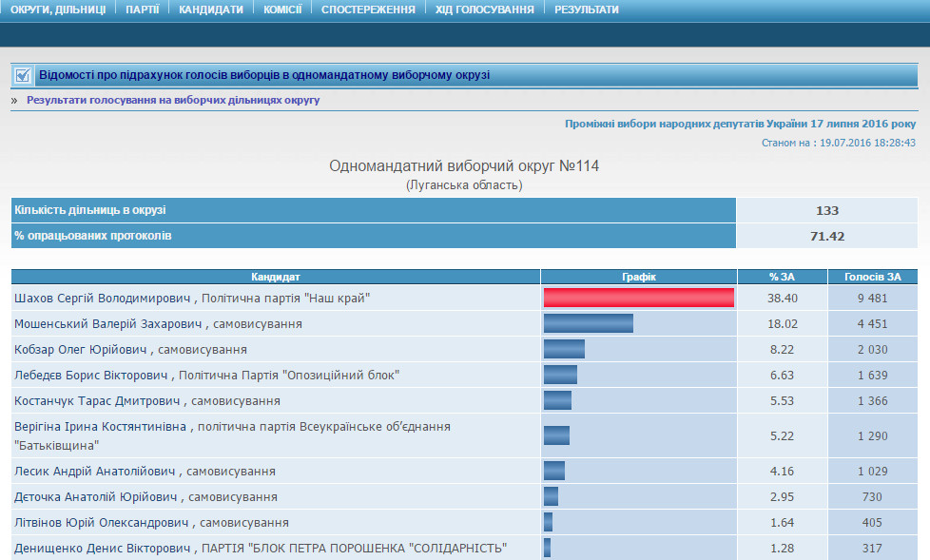Click the red bar for Шахов Сергій

pyautogui.click(x=639, y=299)
